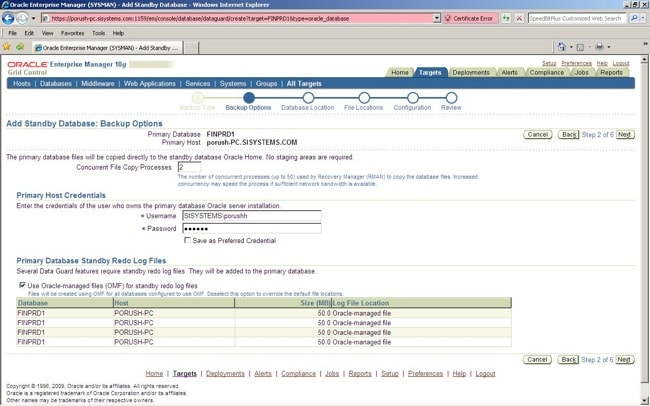Click the browser Forward arrow button
This screenshot has height=406, width=650.
pyautogui.click(x=22, y=18)
